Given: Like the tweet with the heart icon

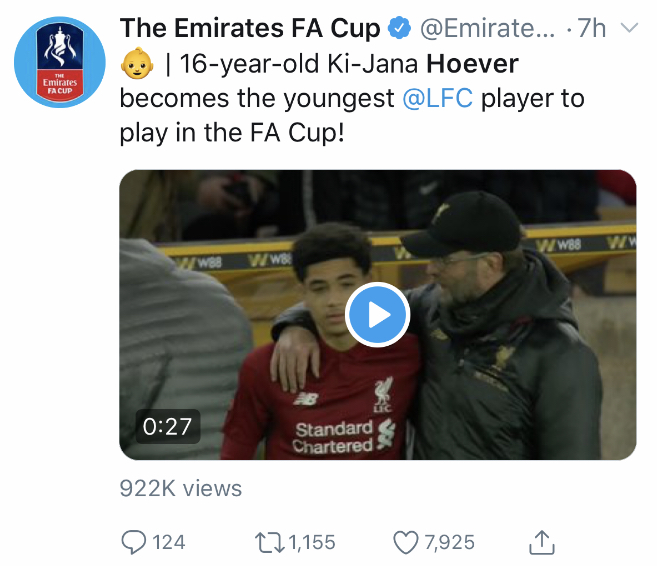Looking at the screenshot, I should coord(405,542).
